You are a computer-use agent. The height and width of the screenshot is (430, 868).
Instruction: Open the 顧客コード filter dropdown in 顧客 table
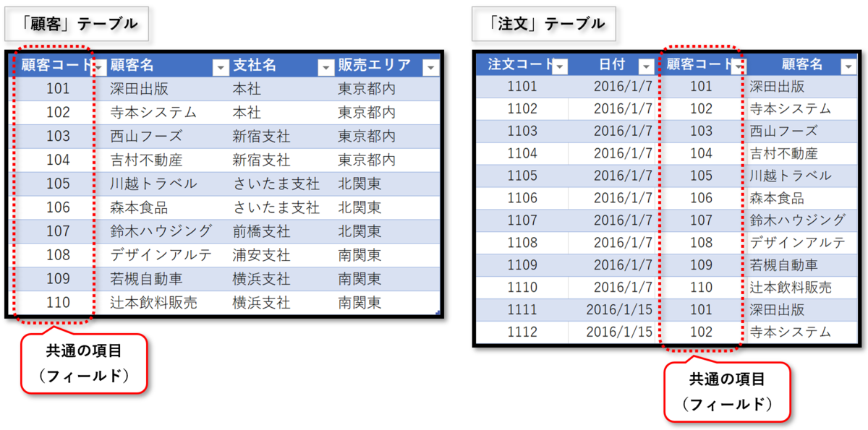coord(101,67)
